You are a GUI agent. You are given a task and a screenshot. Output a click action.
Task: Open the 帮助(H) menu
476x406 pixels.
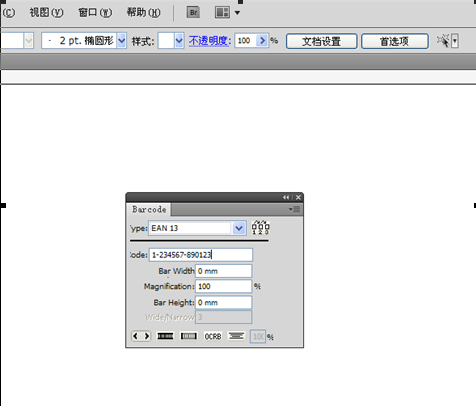[x=144, y=13]
